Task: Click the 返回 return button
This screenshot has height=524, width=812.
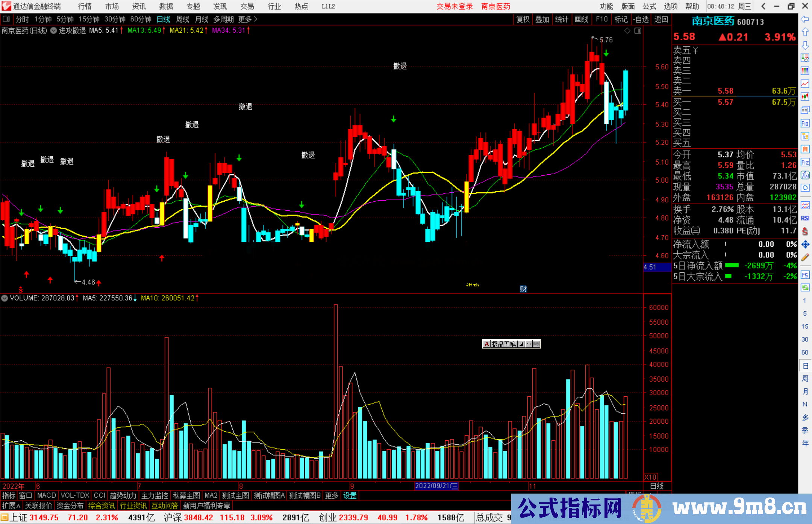Action: [661, 19]
